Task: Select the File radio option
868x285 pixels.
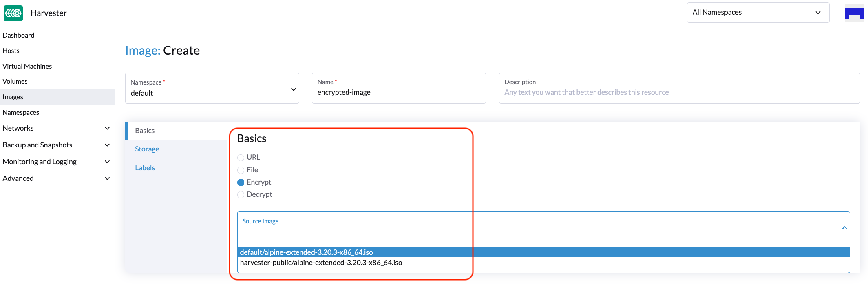Action: click(241, 170)
